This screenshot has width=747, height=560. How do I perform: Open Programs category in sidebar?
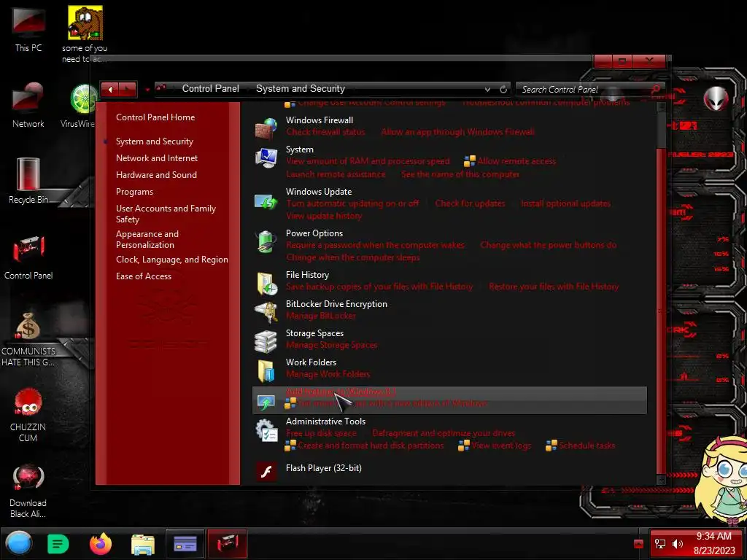(134, 192)
